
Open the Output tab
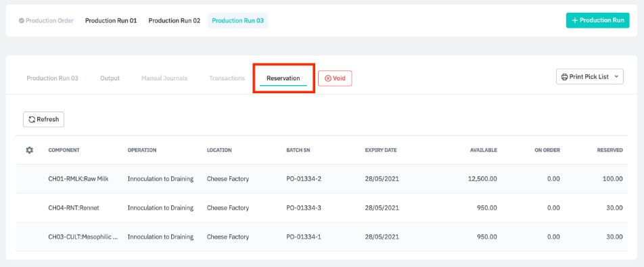(110, 78)
